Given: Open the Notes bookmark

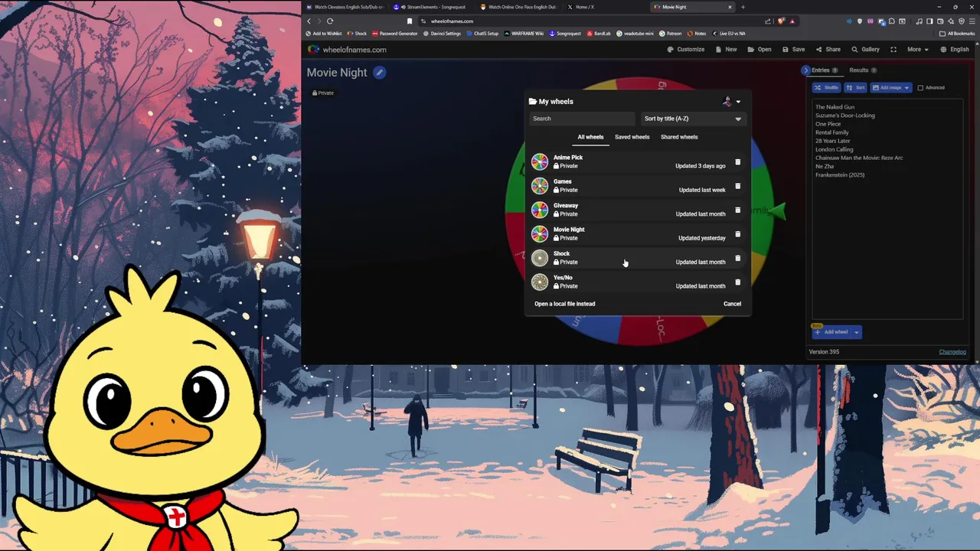Looking at the screenshot, I should 697,34.
